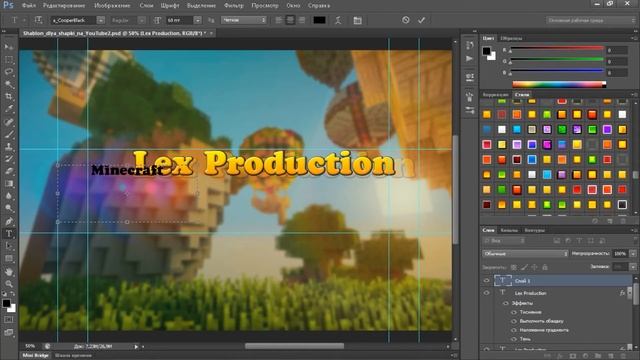Image resolution: width=640 pixels, height=360 pixels.
Task: Toggle Quick Mask mode in toolbox
Action: click(9, 320)
